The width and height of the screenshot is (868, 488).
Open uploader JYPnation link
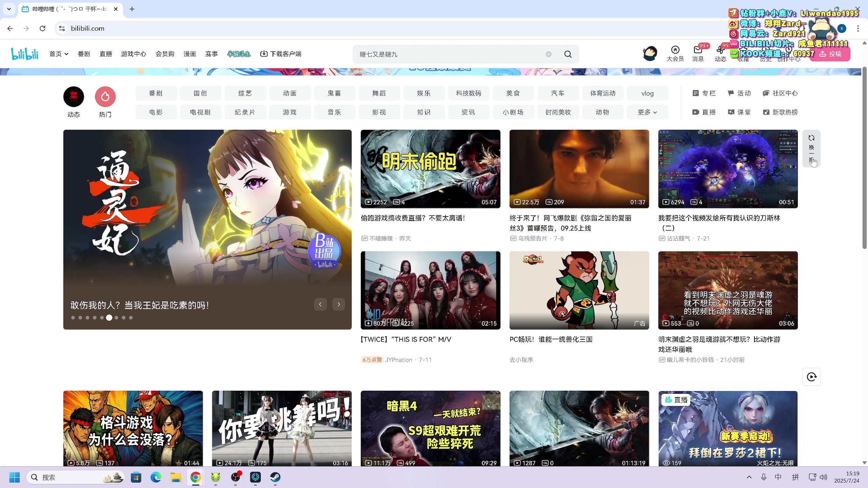(x=399, y=360)
